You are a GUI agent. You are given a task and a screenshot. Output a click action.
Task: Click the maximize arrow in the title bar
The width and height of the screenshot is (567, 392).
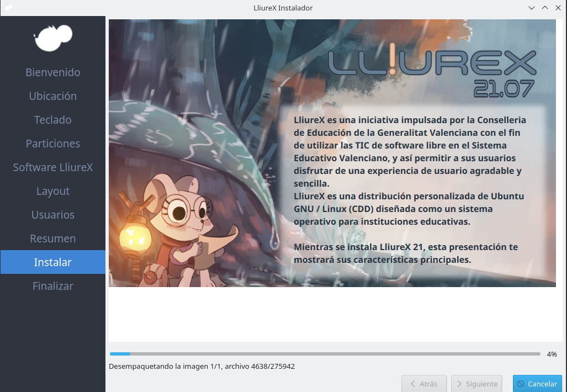tap(544, 8)
